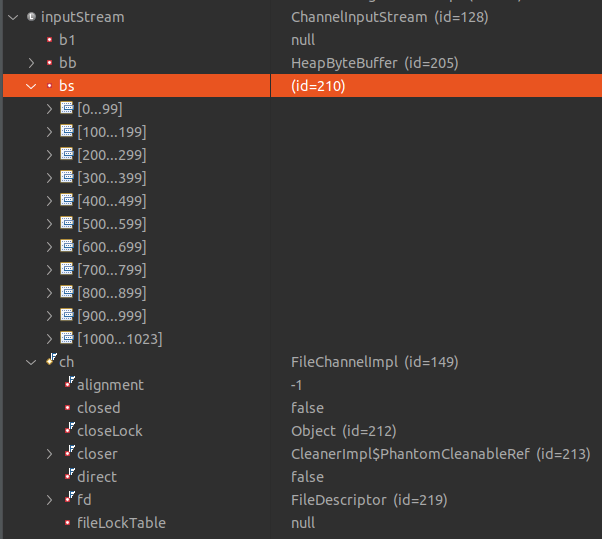Select the closeLock field name
602x539 pixels.
110,431
